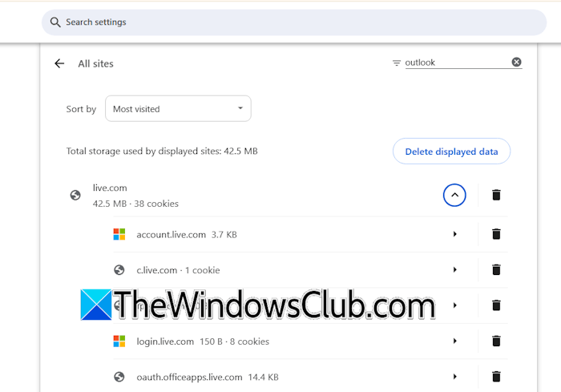This screenshot has width=561, height=392.
Task: Select the oauth.officeapps.live.com 14.4 KB row
Action: click(x=310, y=376)
